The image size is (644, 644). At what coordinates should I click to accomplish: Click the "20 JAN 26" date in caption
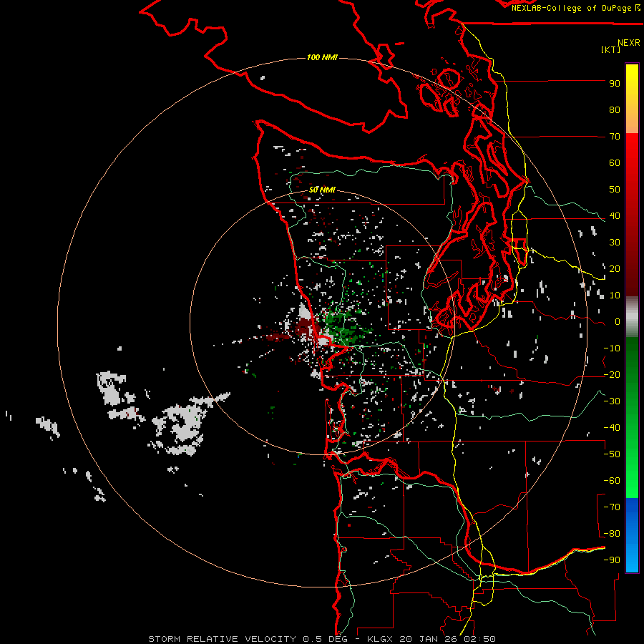pos(429,639)
